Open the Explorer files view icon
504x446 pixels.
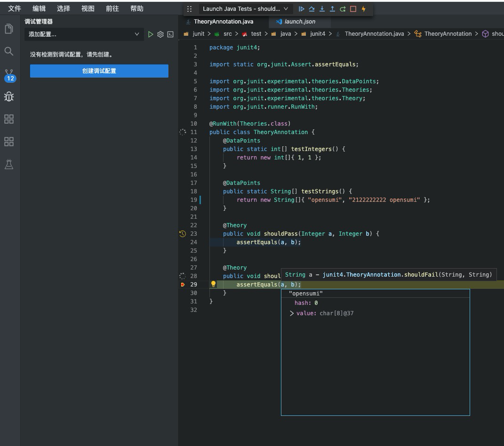[9, 29]
